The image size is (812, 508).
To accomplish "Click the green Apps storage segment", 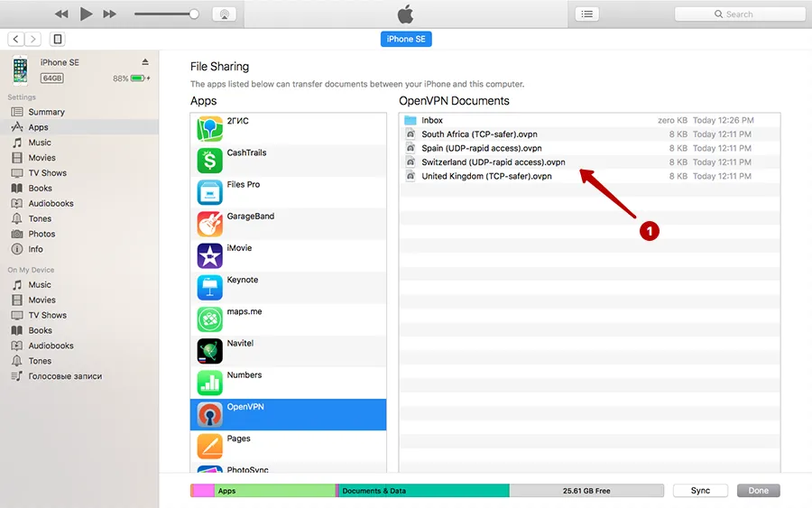I will click(275, 490).
